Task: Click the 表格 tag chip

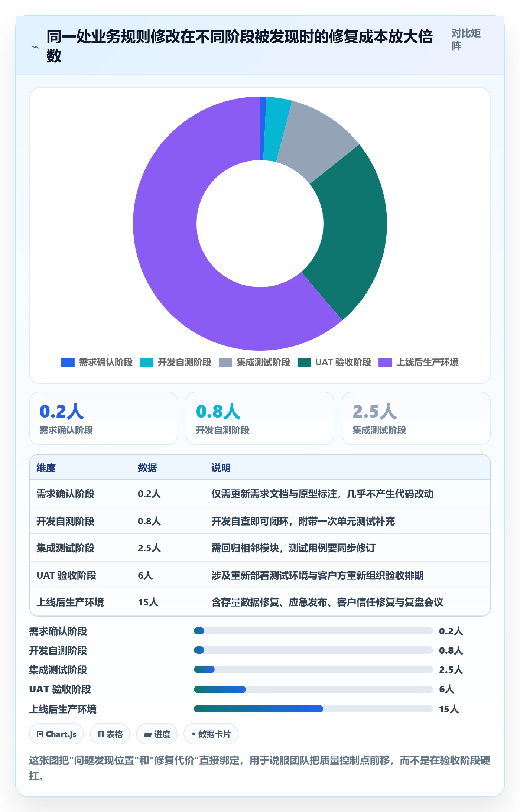Action: pyautogui.click(x=110, y=734)
